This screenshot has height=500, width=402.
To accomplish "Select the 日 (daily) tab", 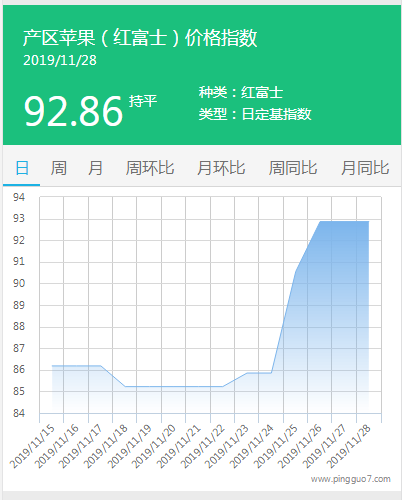I will [x=22, y=168].
